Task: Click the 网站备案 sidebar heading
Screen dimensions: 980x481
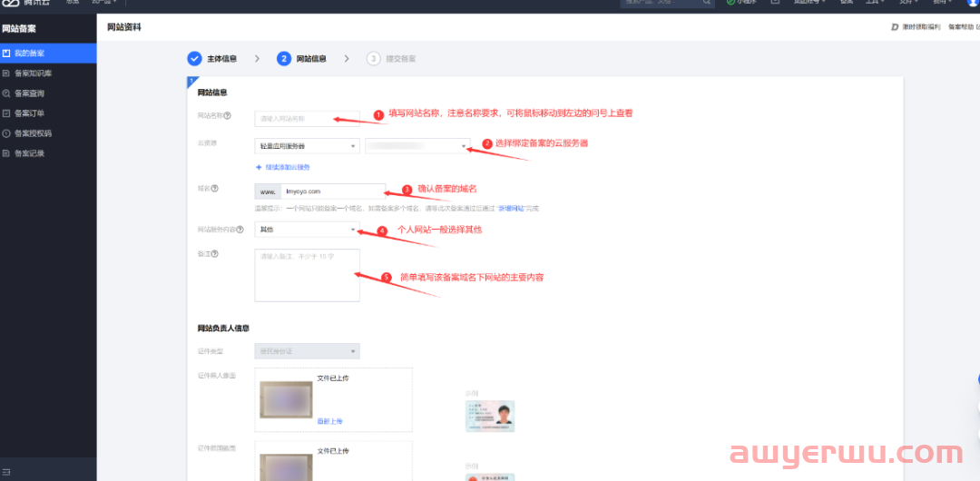Action: tap(19, 29)
